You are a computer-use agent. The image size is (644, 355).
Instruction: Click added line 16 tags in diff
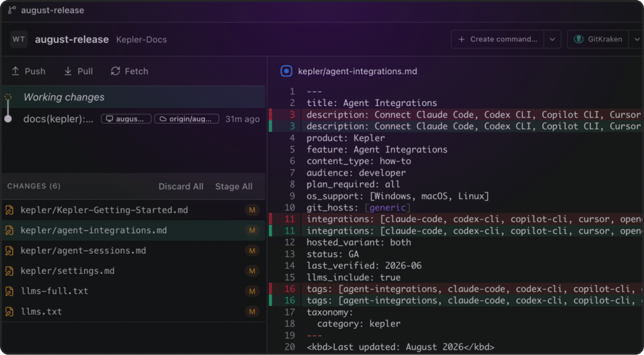point(456,300)
